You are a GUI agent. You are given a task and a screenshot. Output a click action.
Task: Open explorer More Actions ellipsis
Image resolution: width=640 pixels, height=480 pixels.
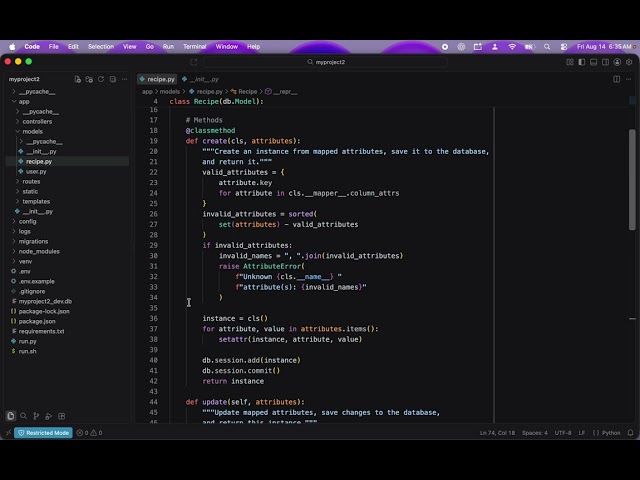124,79
